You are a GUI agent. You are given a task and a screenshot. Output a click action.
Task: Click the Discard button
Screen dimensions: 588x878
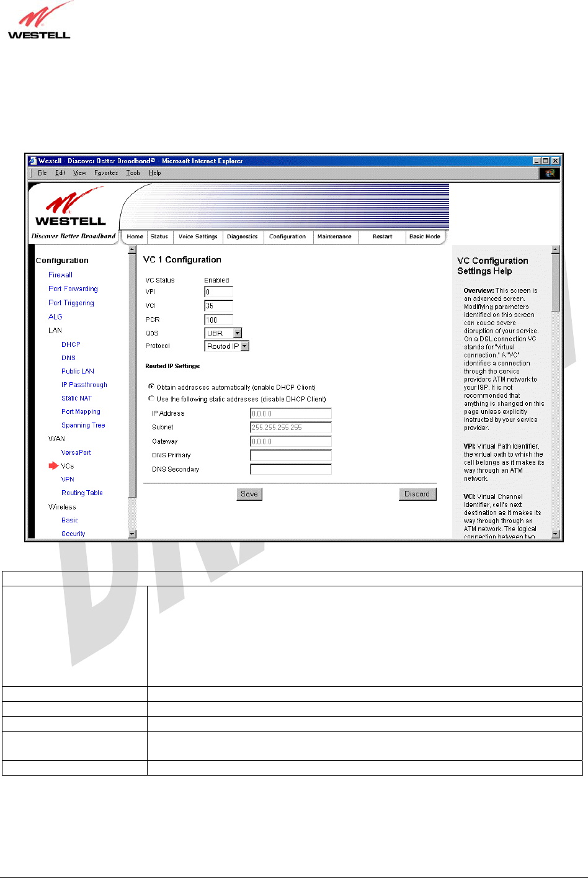click(x=417, y=494)
